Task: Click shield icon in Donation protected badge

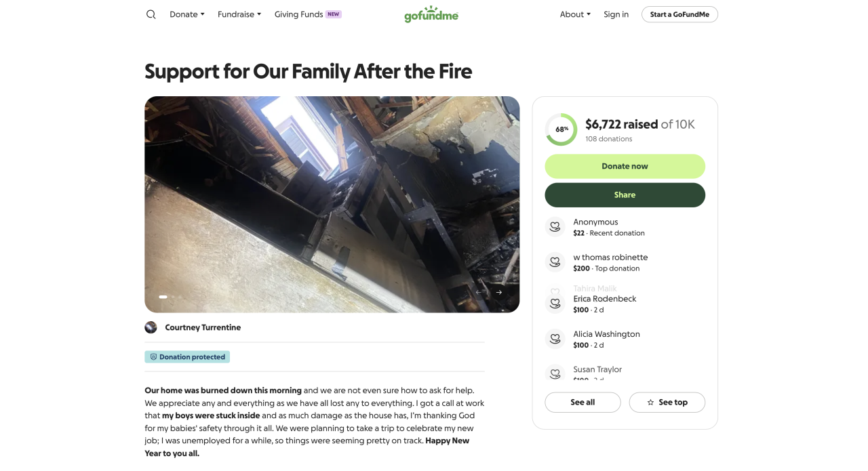Action: pos(153,357)
